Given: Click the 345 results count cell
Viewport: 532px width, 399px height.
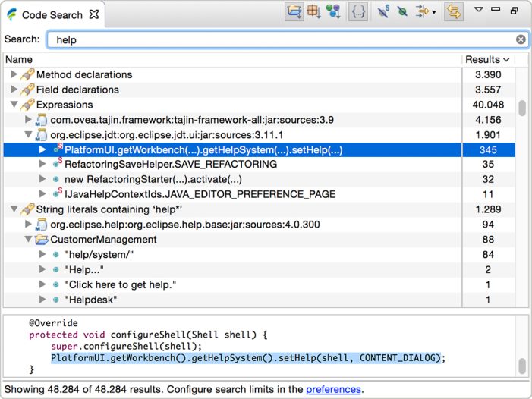Looking at the screenshot, I should coord(488,150).
